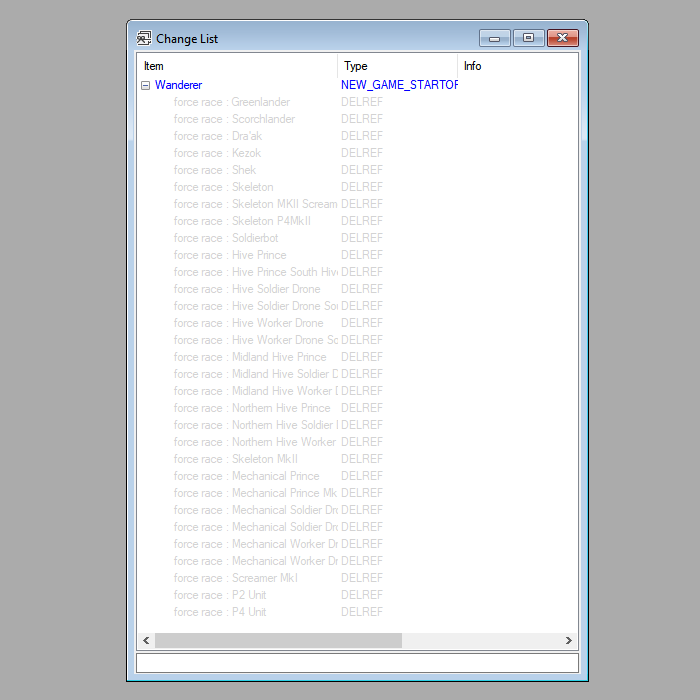This screenshot has width=700, height=700.
Task: Close the Change List window
Action: 563,38
